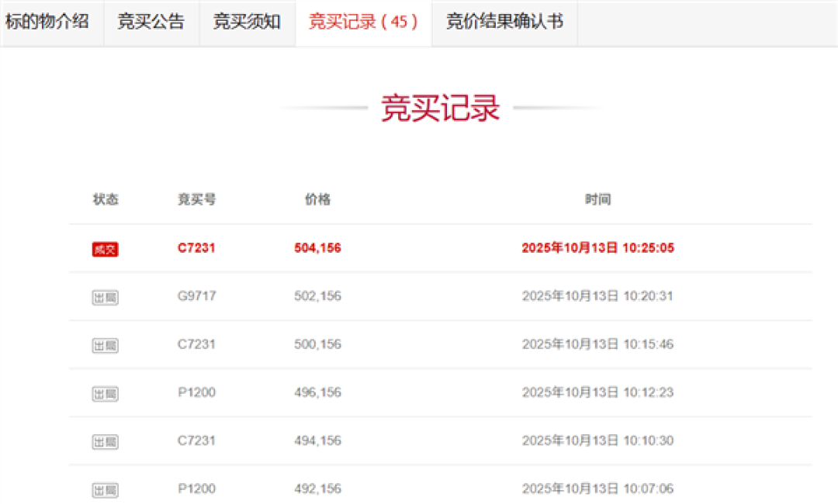Select the 竞买须知 tab

coord(247,22)
